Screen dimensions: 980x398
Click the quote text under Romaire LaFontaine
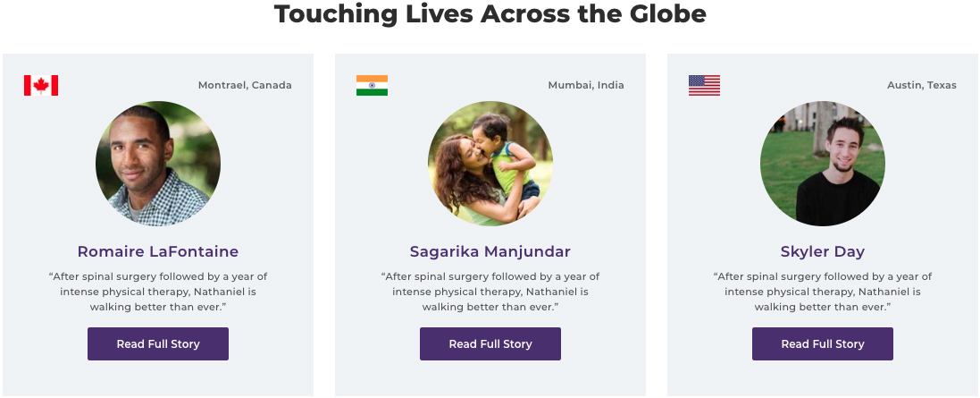[x=158, y=292]
